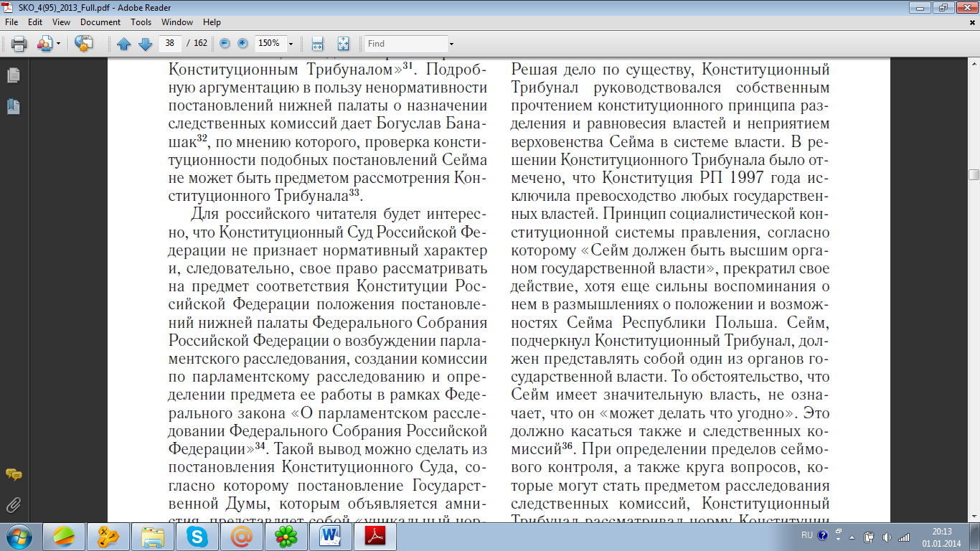
Task: Click the network signal tray icon
Action: tap(904, 537)
